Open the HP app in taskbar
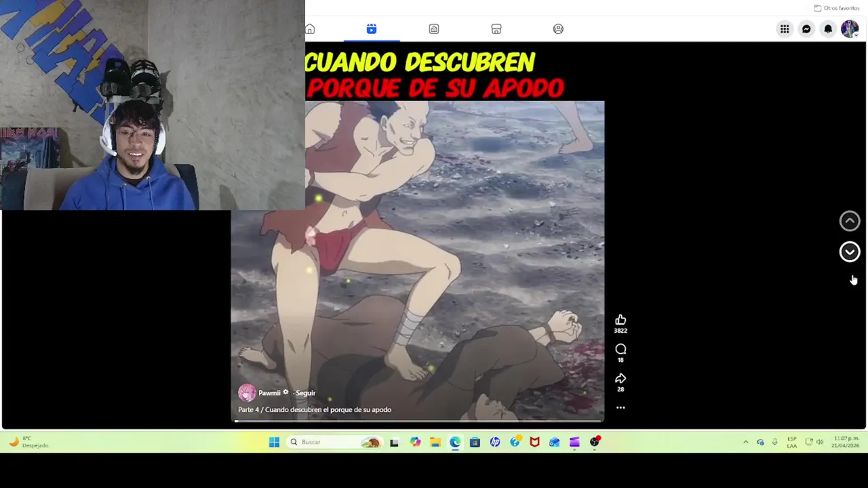Image resolution: width=868 pixels, height=488 pixels. (495, 442)
